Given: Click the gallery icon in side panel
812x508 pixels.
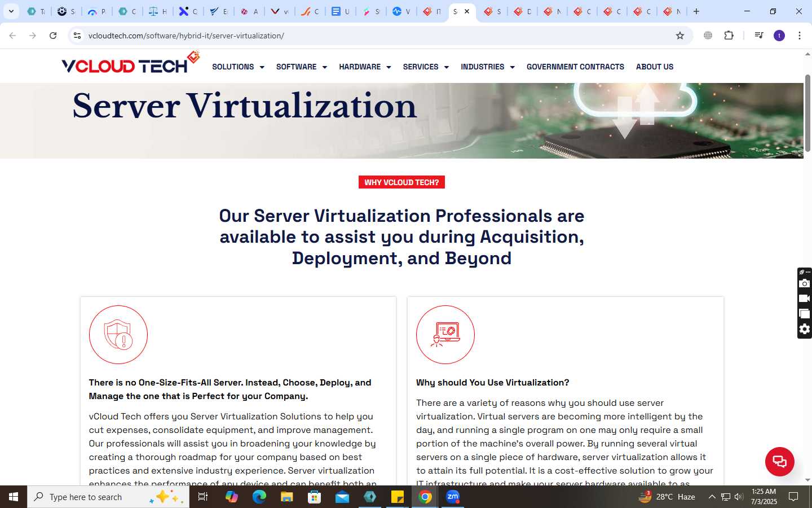Looking at the screenshot, I should (805, 314).
